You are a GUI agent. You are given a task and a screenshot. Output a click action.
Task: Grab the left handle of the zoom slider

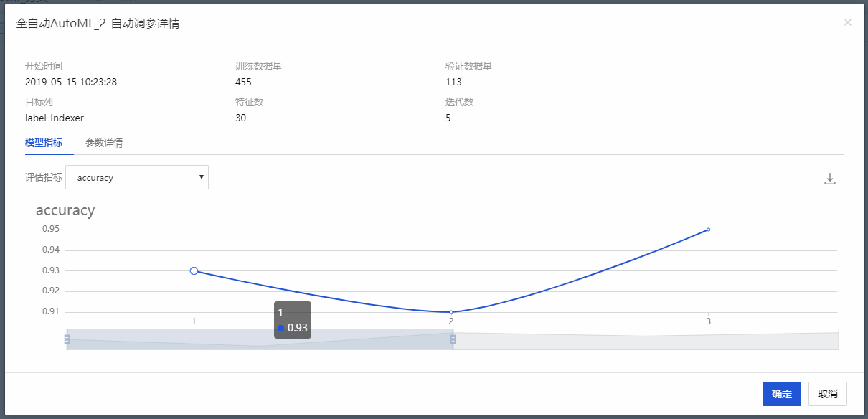pyautogui.click(x=67, y=339)
